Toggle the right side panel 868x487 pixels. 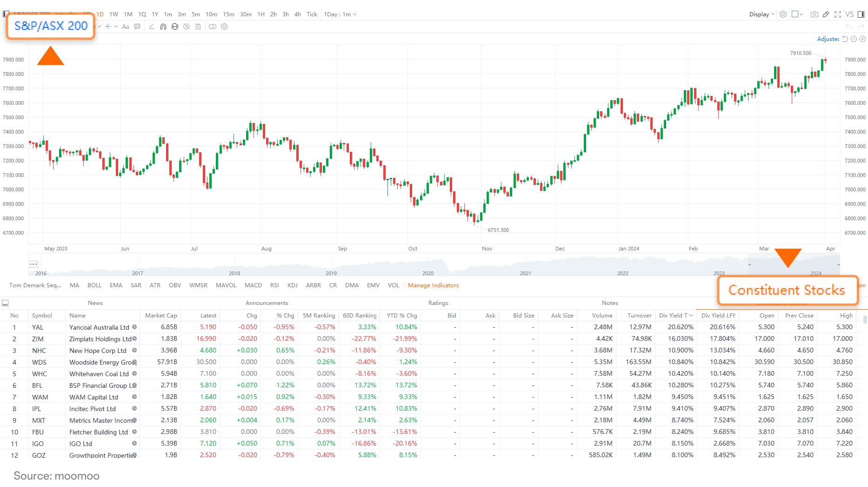(861, 14)
